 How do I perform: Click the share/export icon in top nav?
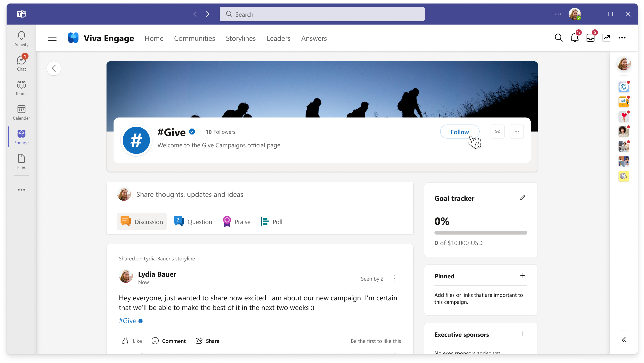point(606,38)
